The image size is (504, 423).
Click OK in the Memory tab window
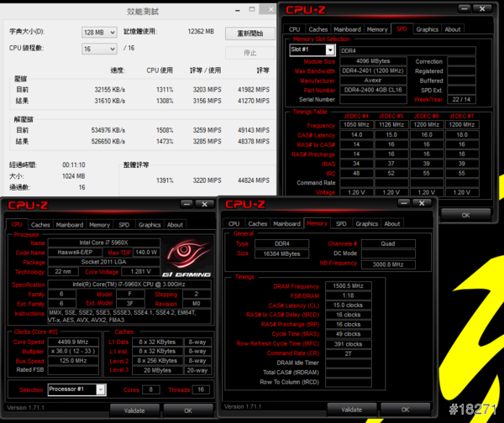click(x=406, y=410)
